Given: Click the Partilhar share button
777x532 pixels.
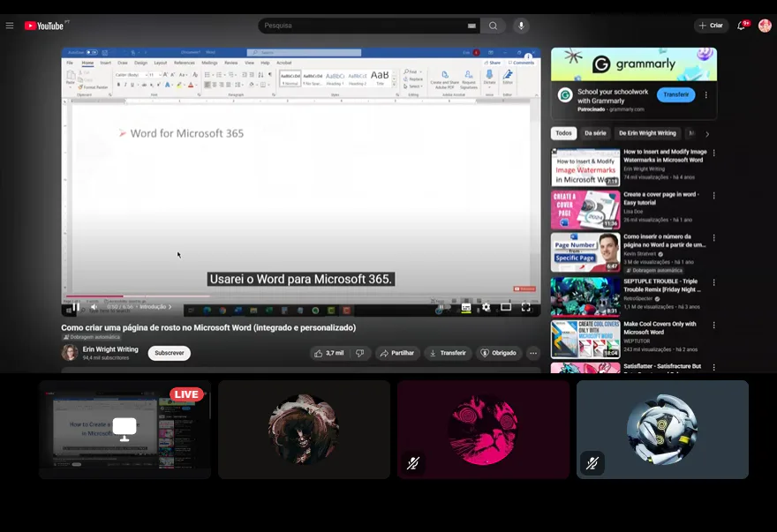Looking at the screenshot, I should coord(397,353).
